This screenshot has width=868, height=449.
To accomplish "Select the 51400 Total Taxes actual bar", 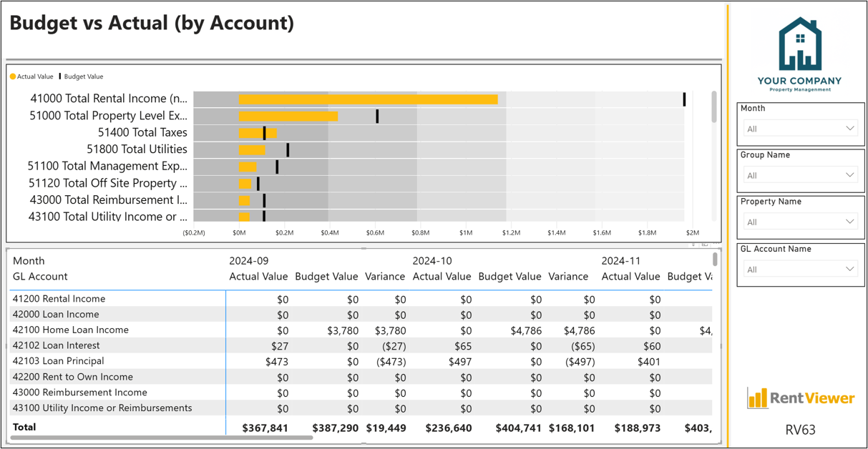I will [x=258, y=133].
